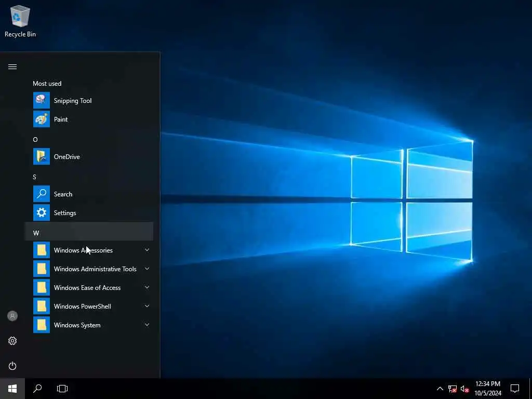Viewport: 532px width, 399px height.
Task: Click the OneDrive label text
Action: pyautogui.click(x=67, y=157)
